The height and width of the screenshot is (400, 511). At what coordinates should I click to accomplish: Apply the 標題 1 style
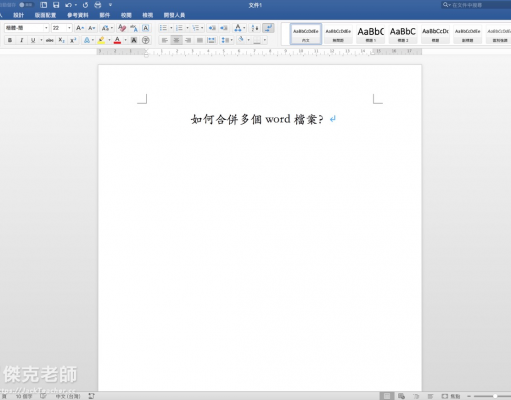click(371, 34)
